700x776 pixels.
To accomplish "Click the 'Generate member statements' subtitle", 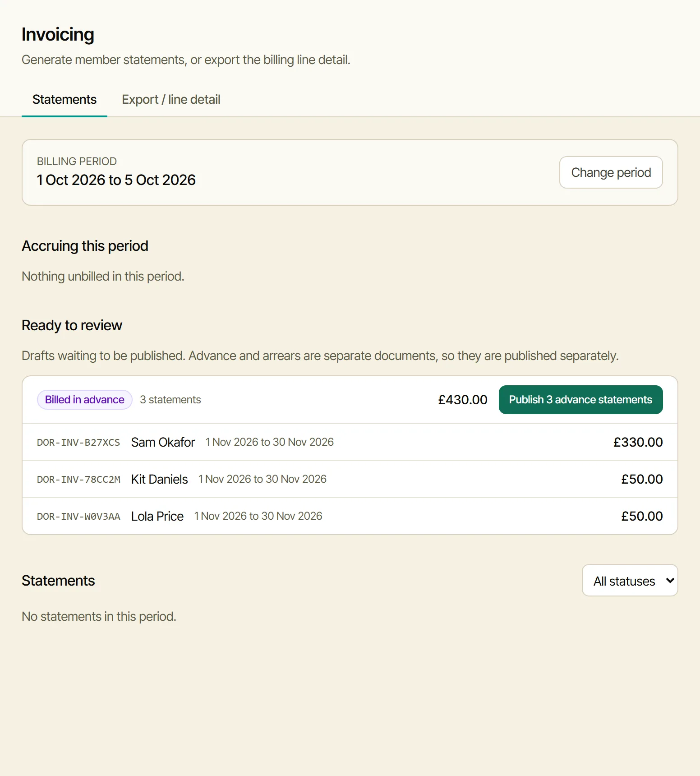I will point(186,60).
